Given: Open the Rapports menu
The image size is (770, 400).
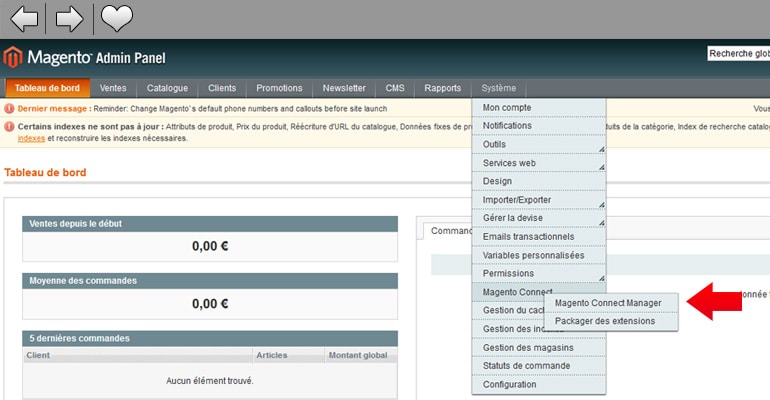Looking at the screenshot, I should click(x=442, y=88).
